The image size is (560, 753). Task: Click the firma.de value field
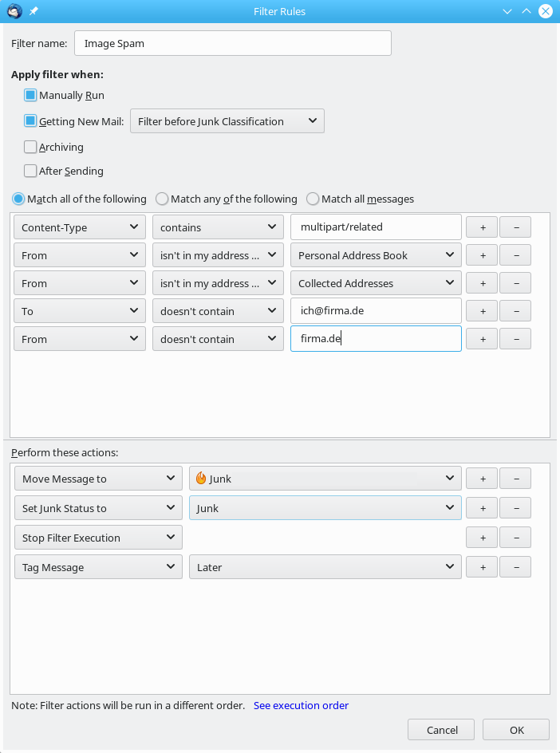376,338
